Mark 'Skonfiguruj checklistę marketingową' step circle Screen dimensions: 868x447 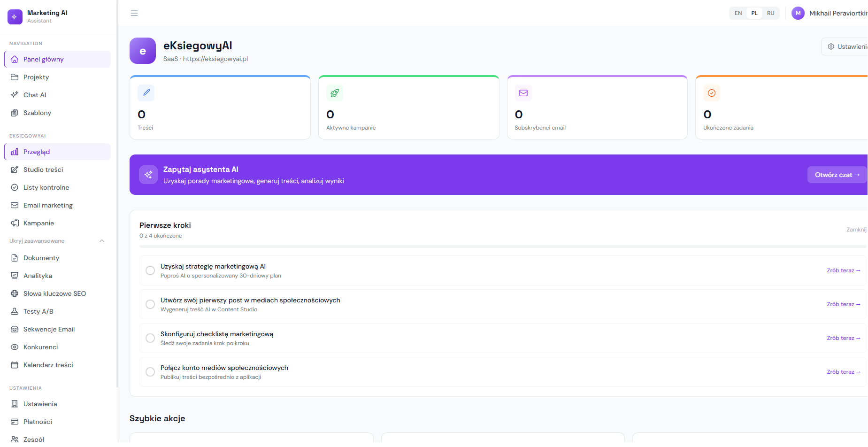(150, 338)
